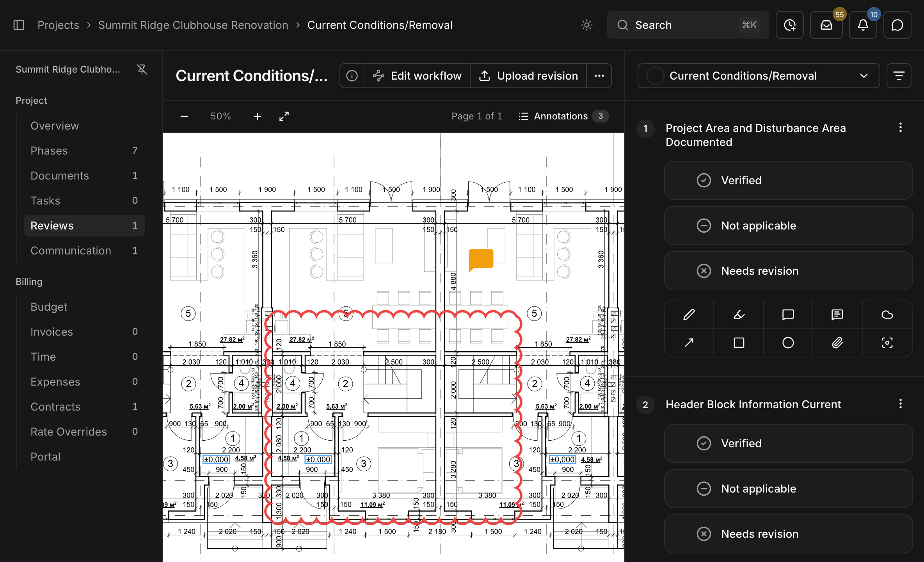Select the highlighter tool
924x562 pixels.
coord(739,315)
